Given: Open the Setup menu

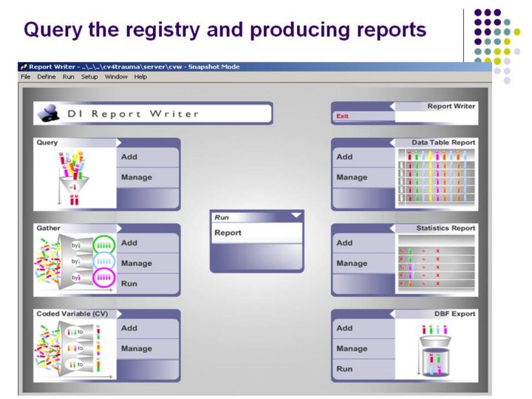Looking at the screenshot, I should pos(89,77).
